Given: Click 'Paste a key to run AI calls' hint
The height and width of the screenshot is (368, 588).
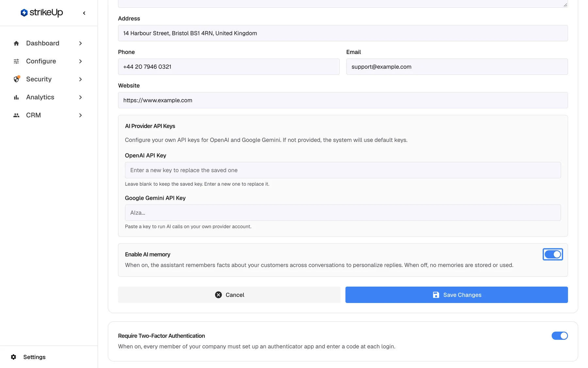Looking at the screenshot, I should pos(188,226).
